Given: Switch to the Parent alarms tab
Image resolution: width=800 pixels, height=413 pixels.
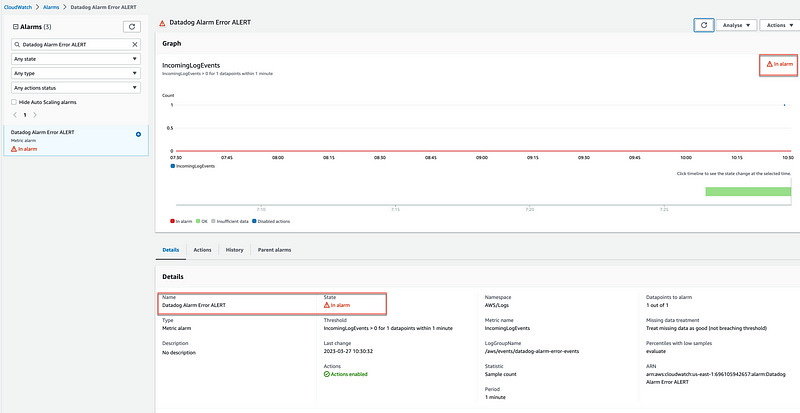Looking at the screenshot, I should tap(274, 250).
